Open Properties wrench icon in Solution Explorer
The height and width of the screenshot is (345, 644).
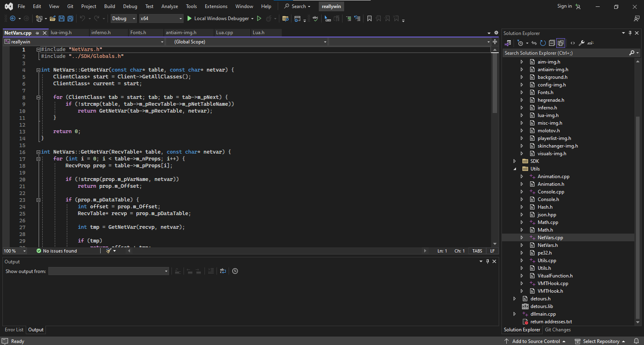pyautogui.click(x=582, y=43)
